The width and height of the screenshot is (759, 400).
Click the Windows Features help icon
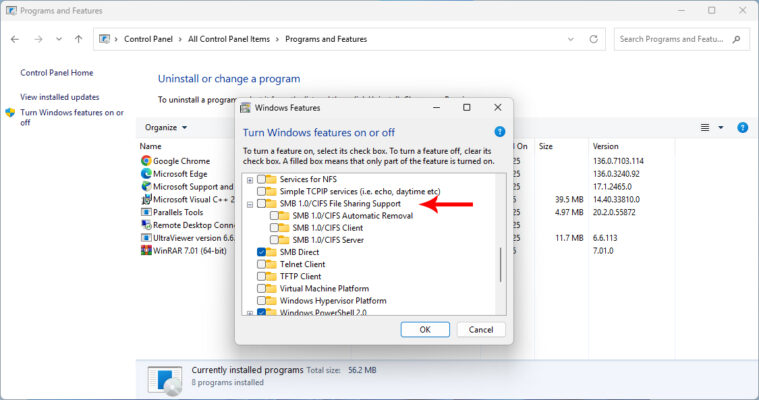pos(500,132)
